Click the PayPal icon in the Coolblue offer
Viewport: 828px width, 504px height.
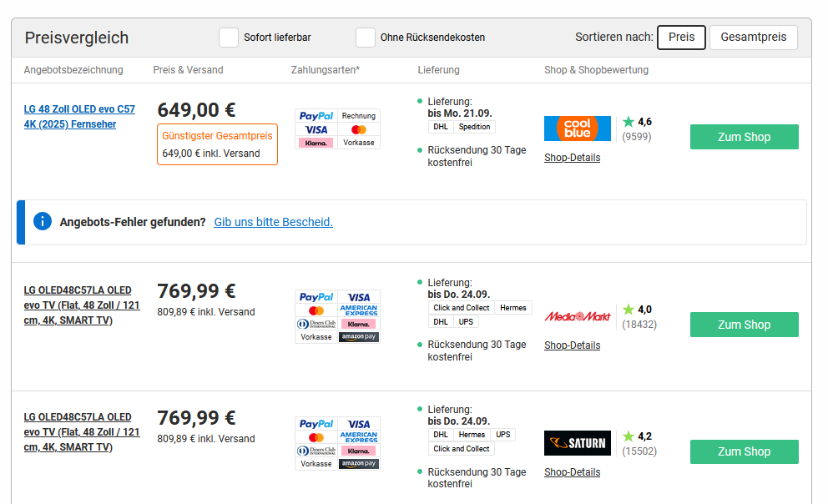coord(316,116)
